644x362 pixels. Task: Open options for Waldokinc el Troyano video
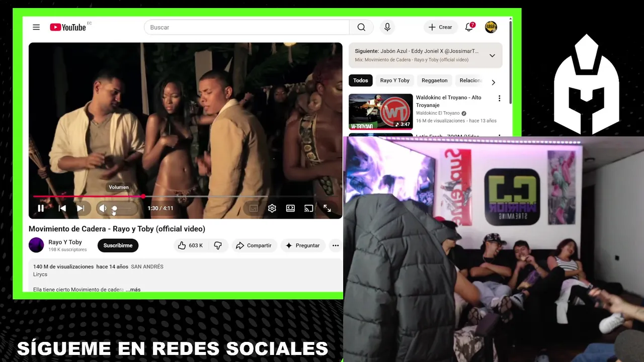499,99
